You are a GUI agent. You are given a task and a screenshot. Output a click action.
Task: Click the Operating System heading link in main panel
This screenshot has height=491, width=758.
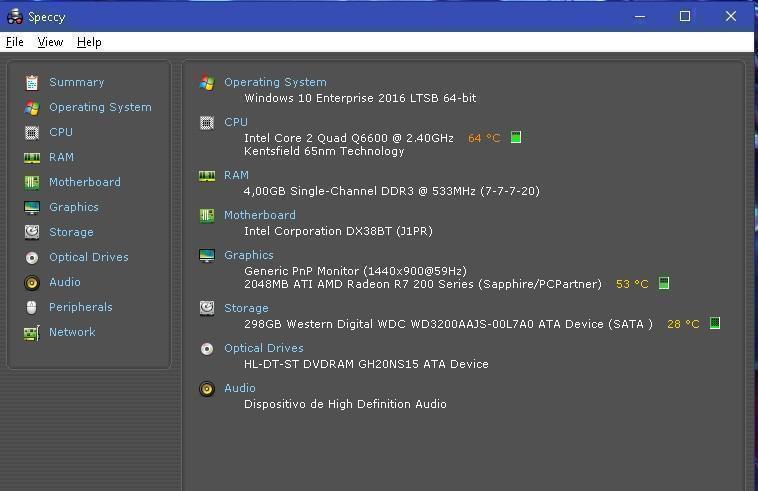[x=275, y=82]
